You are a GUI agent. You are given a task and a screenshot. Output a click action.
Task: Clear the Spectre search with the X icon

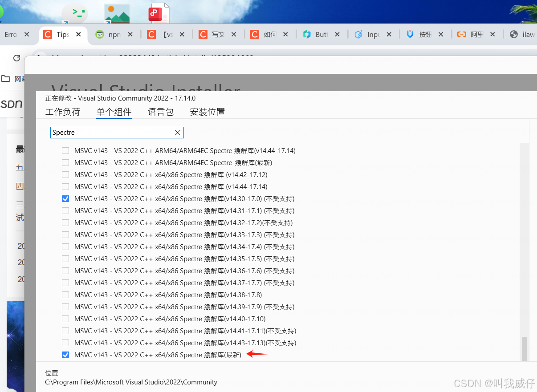[x=178, y=133]
